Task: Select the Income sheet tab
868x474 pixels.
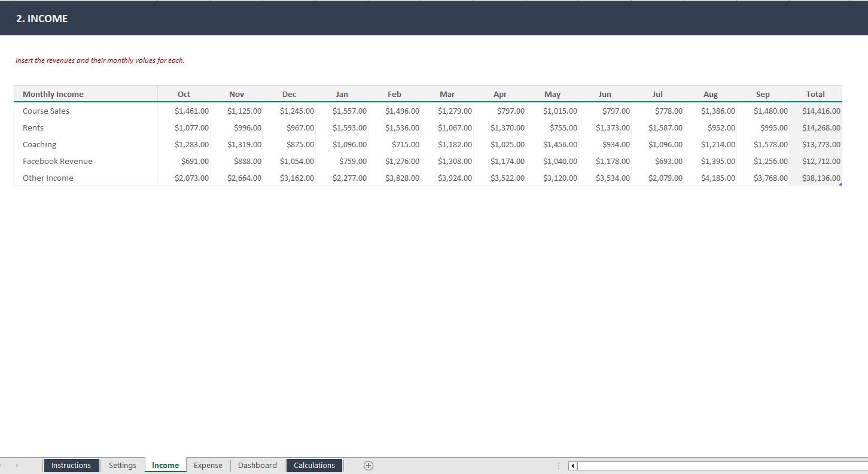Action: (165, 466)
